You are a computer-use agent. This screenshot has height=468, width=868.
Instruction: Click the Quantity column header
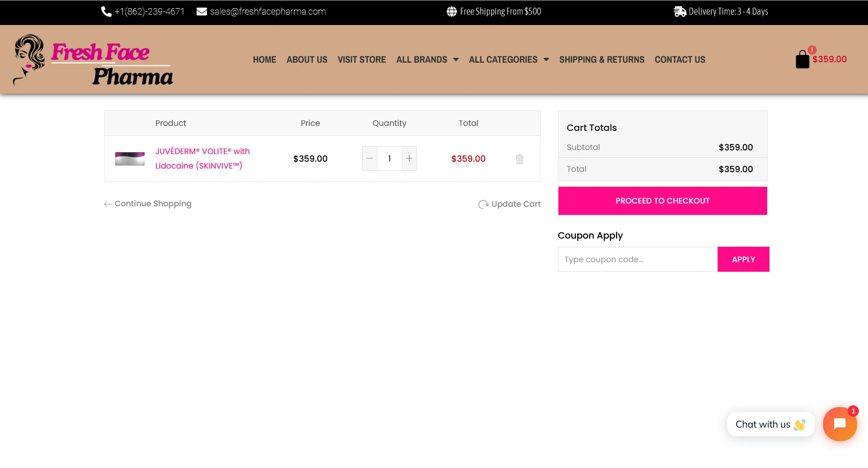coord(389,123)
